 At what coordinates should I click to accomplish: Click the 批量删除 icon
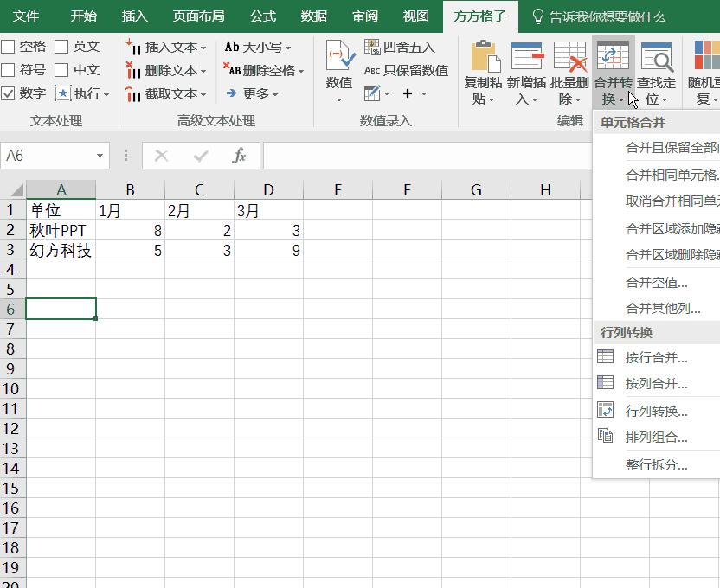coord(569,57)
